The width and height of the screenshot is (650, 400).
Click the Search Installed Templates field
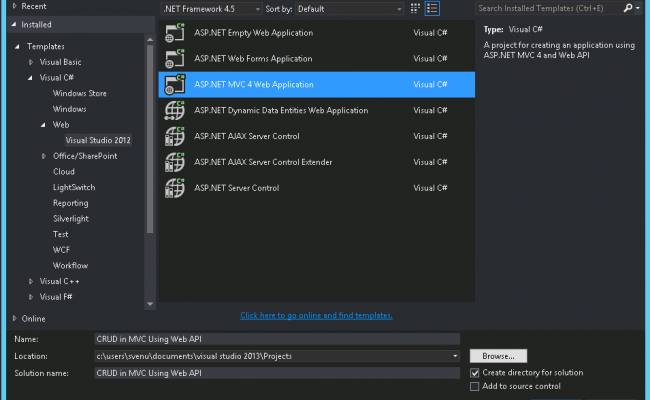click(x=549, y=8)
